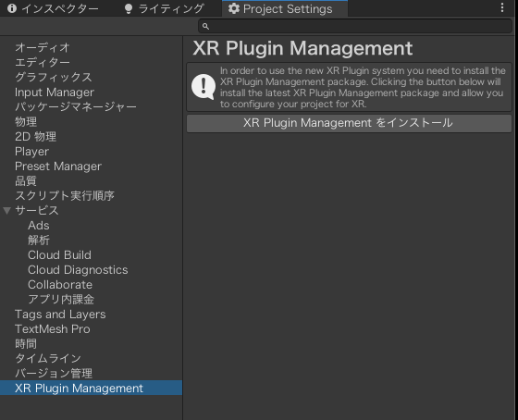Open Player settings

click(x=31, y=152)
